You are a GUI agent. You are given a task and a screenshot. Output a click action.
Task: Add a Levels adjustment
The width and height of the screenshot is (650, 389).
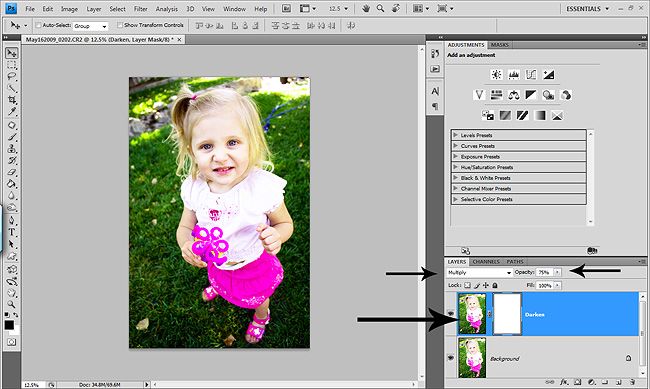click(514, 75)
